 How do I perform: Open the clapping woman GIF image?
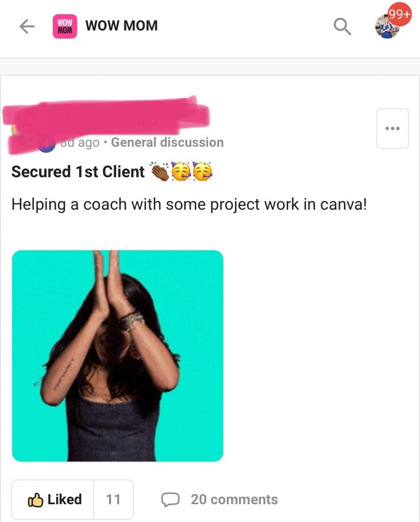tap(118, 356)
